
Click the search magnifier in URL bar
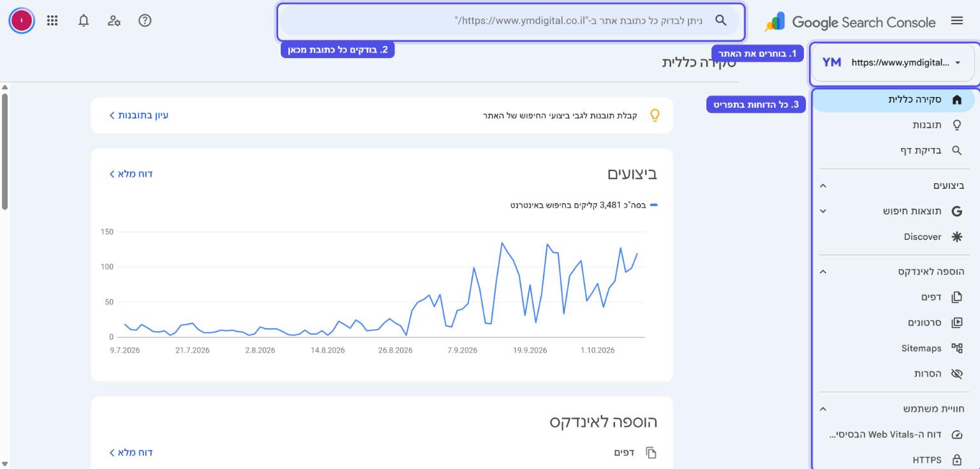pyautogui.click(x=721, y=20)
